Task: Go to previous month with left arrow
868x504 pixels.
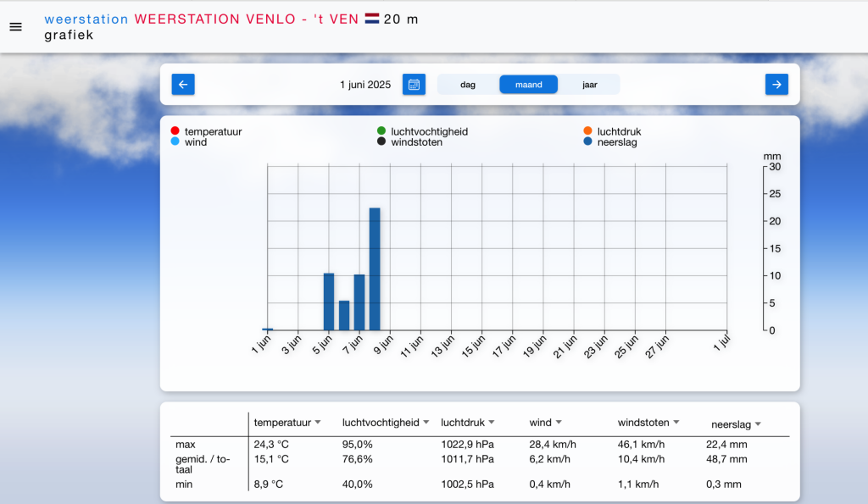Action: click(183, 84)
